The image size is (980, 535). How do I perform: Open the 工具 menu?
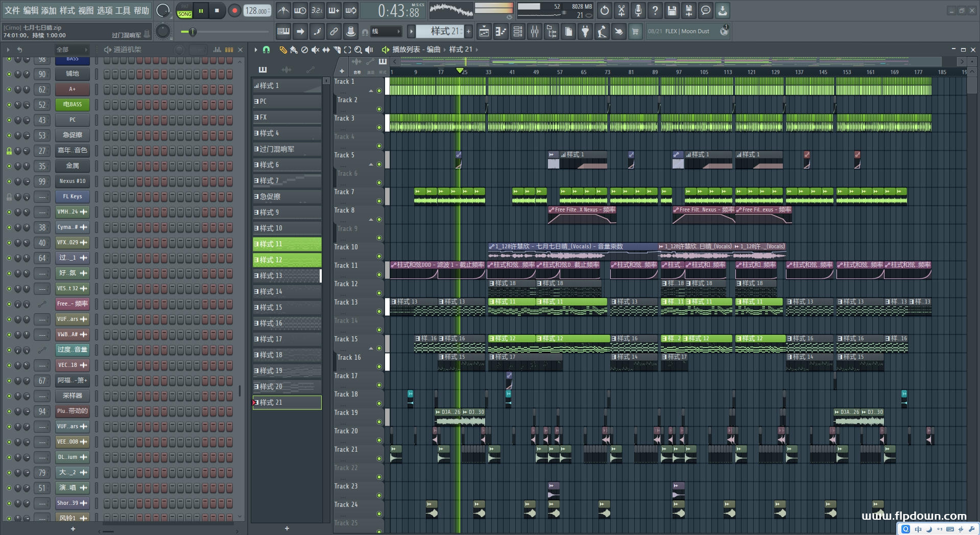click(x=123, y=10)
